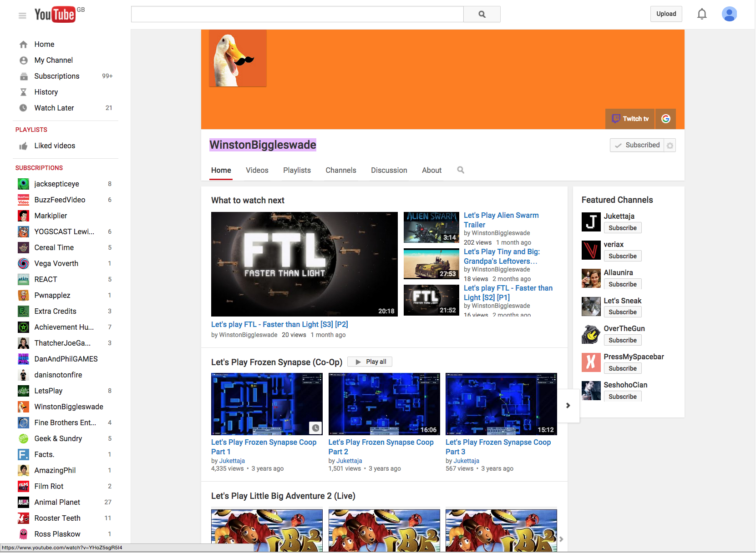This screenshot has width=756, height=553.
Task: Open Let's play FTL [S2] [P1] link
Action: (x=508, y=292)
